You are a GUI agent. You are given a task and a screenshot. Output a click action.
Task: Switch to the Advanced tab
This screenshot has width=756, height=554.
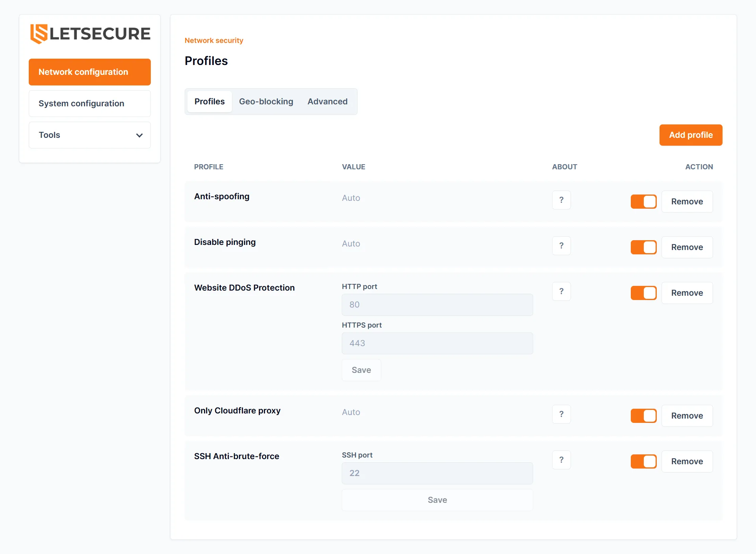328,102
